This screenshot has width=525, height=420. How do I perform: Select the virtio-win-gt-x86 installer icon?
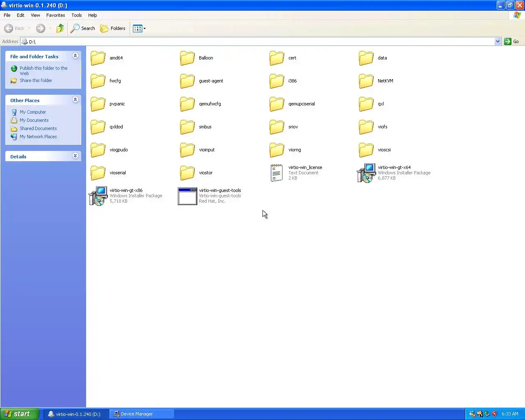pos(98,196)
